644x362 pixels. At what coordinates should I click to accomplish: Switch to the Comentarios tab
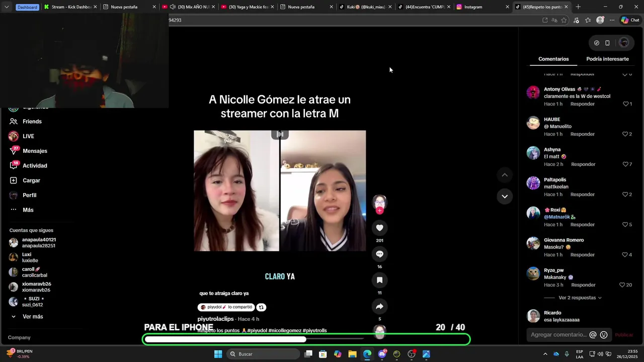553,59
